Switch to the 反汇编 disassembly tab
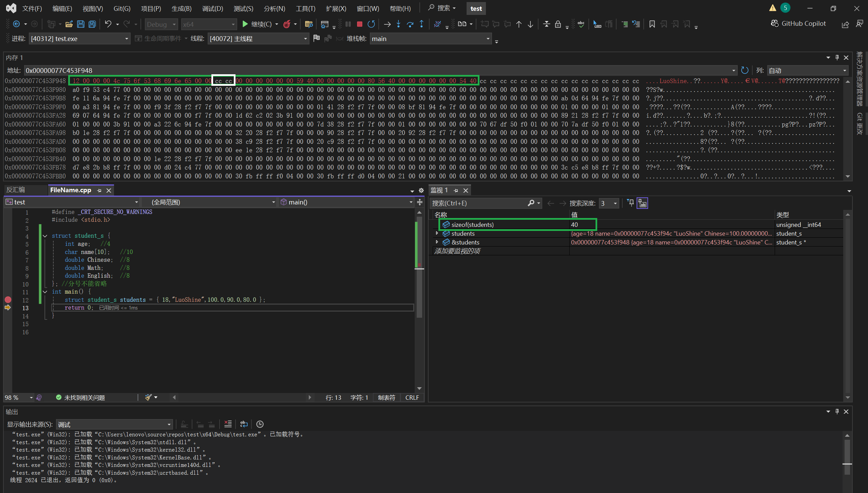Viewport: 868px width, 493px height. (16, 190)
